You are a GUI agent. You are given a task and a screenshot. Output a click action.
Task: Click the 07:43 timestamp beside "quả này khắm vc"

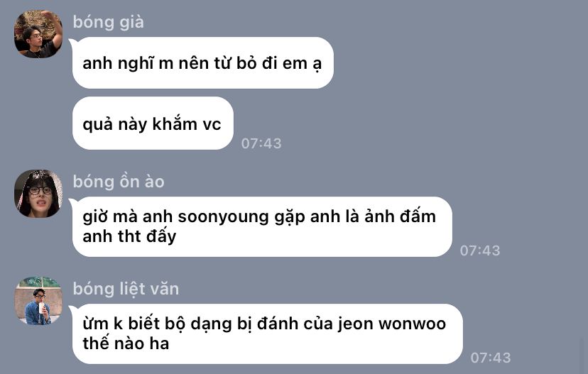[261, 143]
